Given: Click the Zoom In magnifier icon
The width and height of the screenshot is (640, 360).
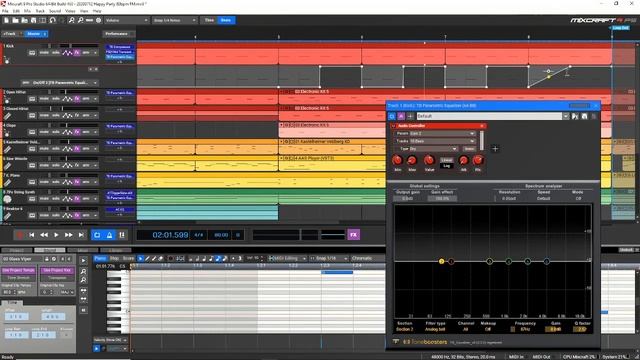Looking at the screenshot, I should (x=71, y=20).
